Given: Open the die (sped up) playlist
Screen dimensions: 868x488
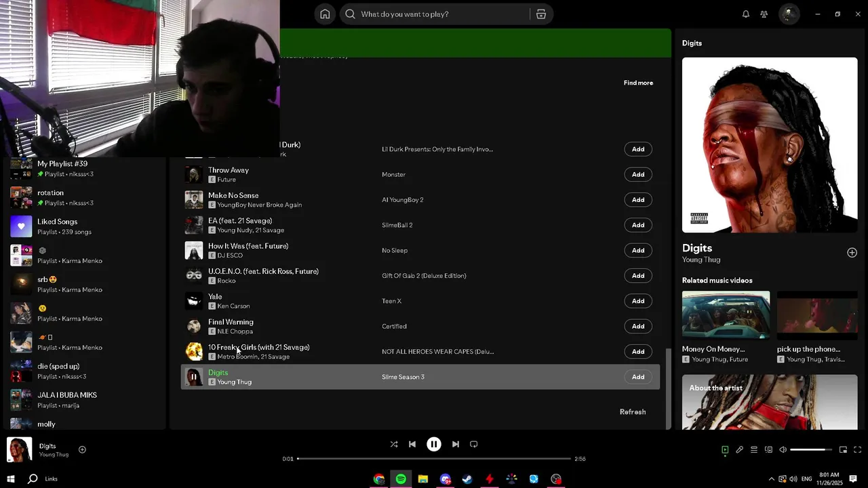Looking at the screenshot, I should pyautogui.click(x=84, y=371).
